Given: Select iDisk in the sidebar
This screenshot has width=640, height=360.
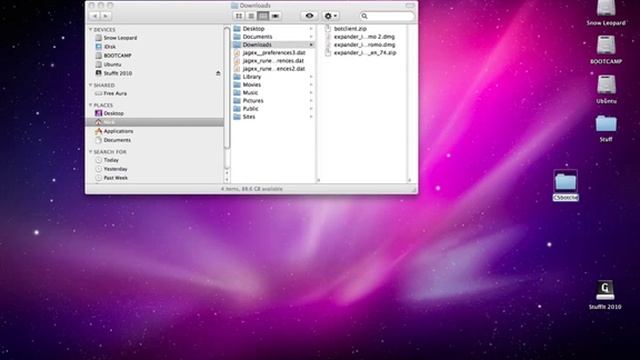Looking at the screenshot, I should pyautogui.click(x=106, y=47).
